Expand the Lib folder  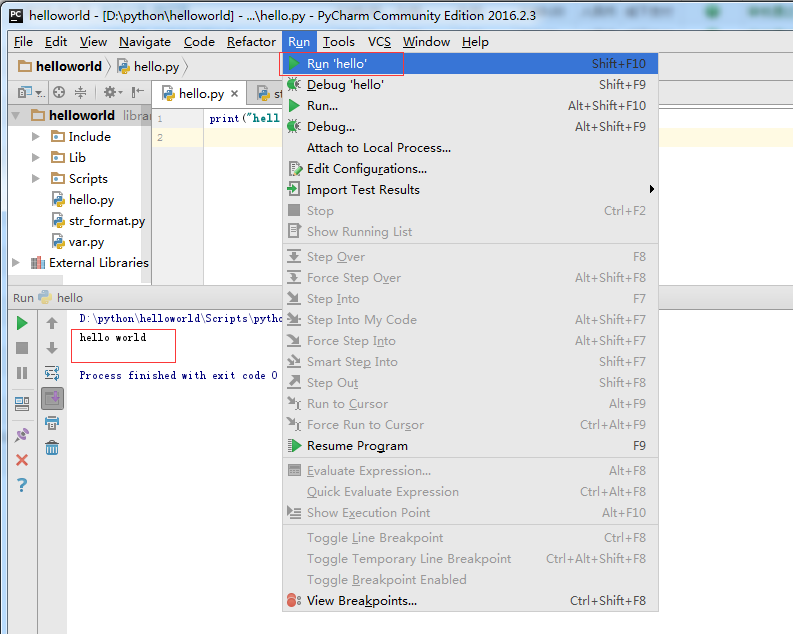tap(35, 157)
